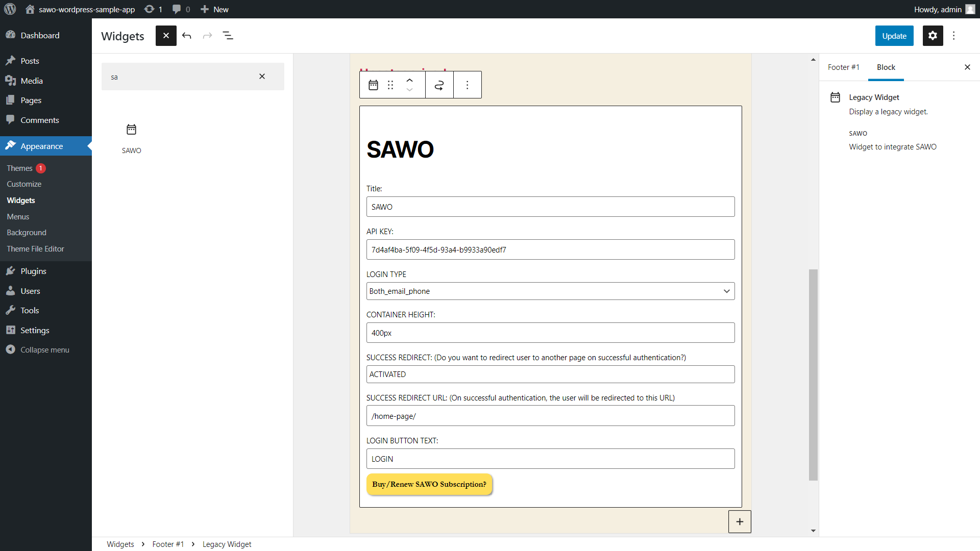Click the CONTAINER HEIGHT field

(x=550, y=333)
